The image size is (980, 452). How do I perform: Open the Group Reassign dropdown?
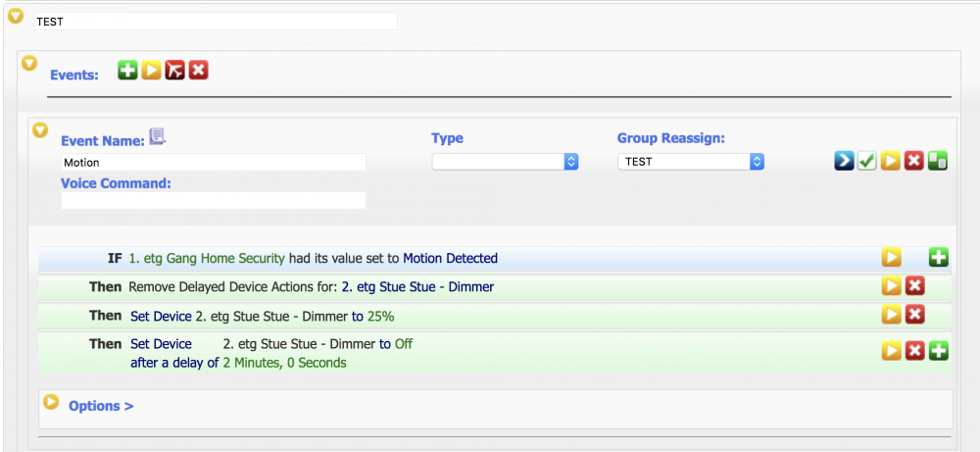[x=690, y=162]
